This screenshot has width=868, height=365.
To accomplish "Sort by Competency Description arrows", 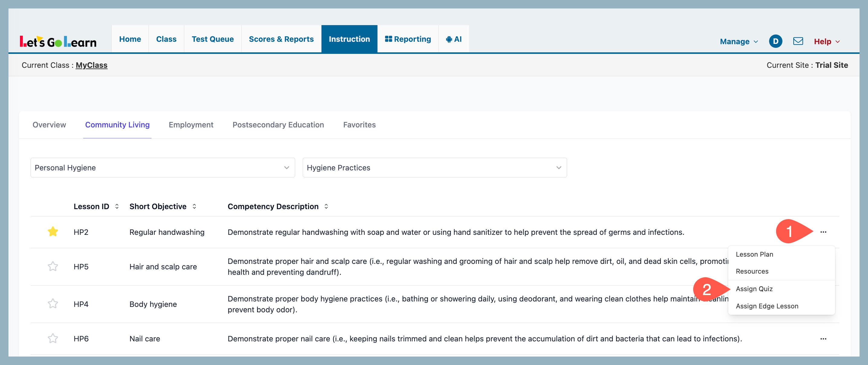I will click(x=326, y=206).
